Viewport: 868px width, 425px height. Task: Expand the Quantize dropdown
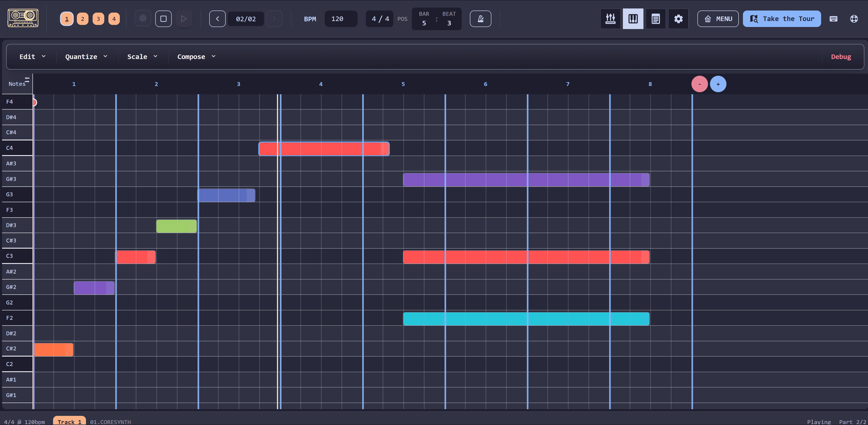pos(86,57)
